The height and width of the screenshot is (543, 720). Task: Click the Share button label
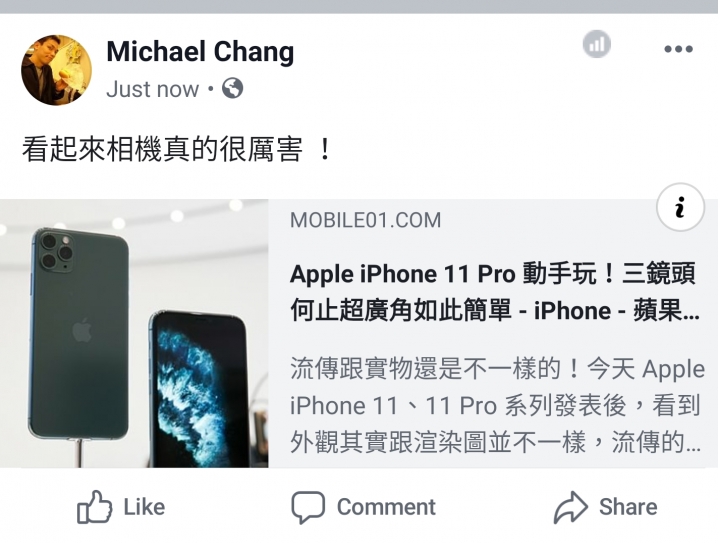(628, 507)
